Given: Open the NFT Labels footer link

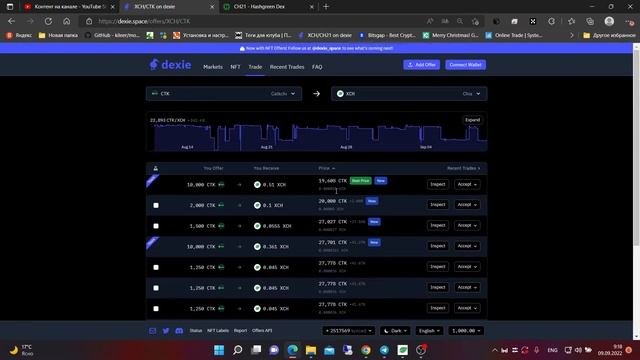Looking at the screenshot, I should 218,331.
